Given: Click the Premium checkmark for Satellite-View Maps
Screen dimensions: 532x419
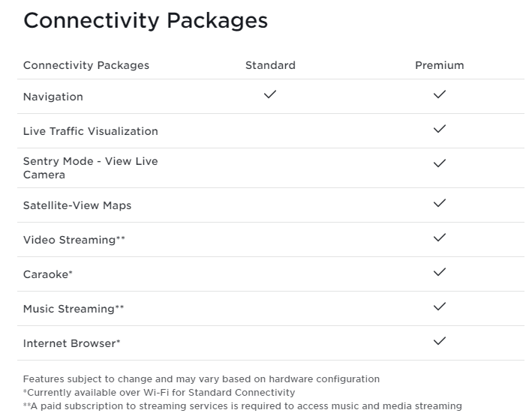Looking at the screenshot, I should point(440,203).
